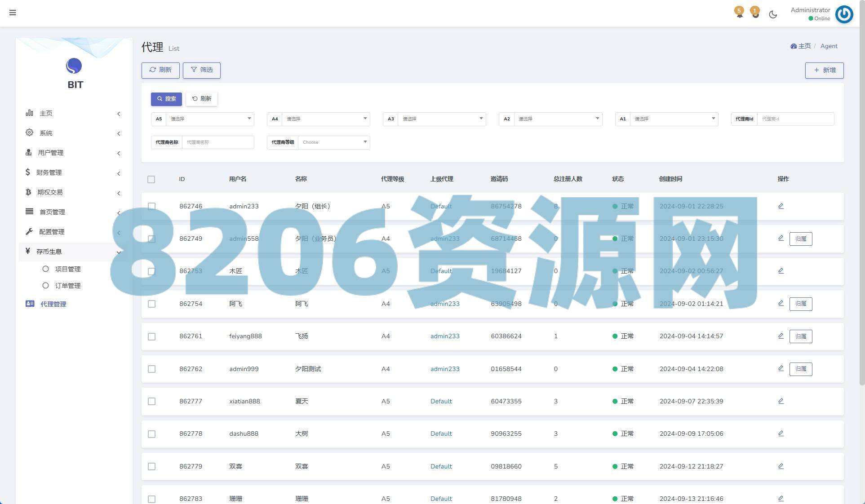The height and width of the screenshot is (504, 865).
Task: Click edit pencil for row 862779
Action: coord(781,466)
